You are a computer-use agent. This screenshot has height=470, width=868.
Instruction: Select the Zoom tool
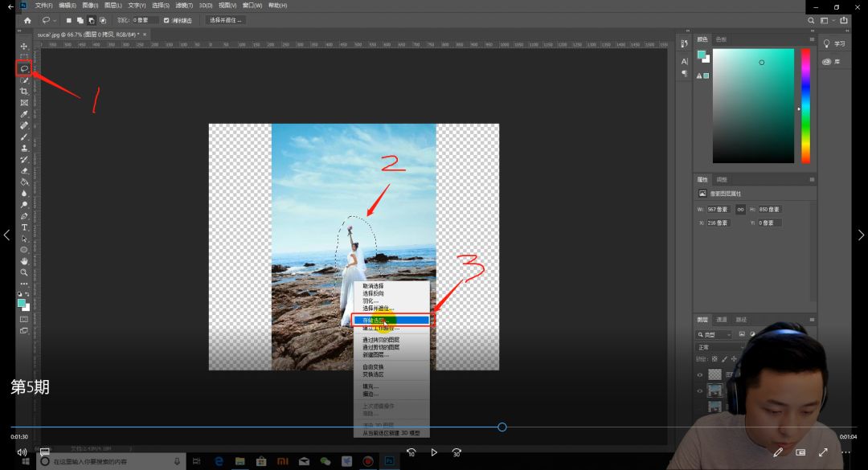click(x=24, y=273)
